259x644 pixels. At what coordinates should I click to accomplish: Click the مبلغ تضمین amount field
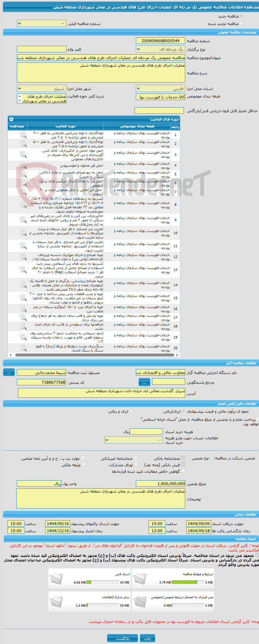point(161,483)
